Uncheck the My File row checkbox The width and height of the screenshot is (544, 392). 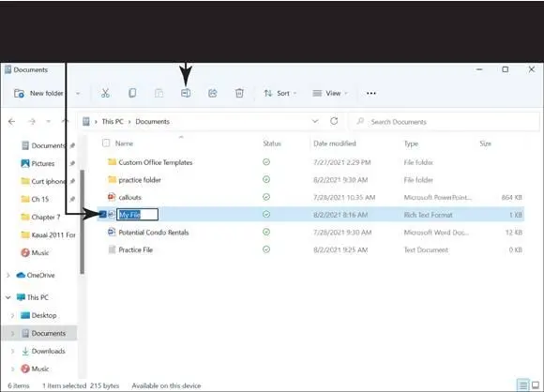(102, 215)
